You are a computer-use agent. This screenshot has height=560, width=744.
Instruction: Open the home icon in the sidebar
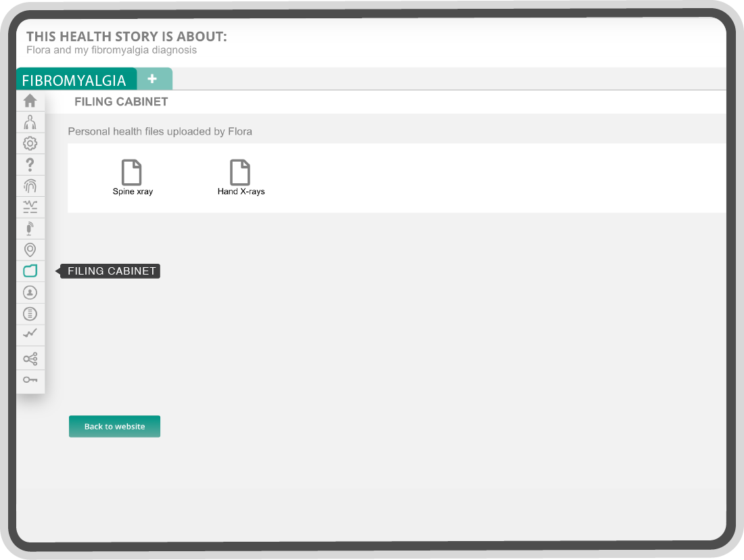coord(30,101)
